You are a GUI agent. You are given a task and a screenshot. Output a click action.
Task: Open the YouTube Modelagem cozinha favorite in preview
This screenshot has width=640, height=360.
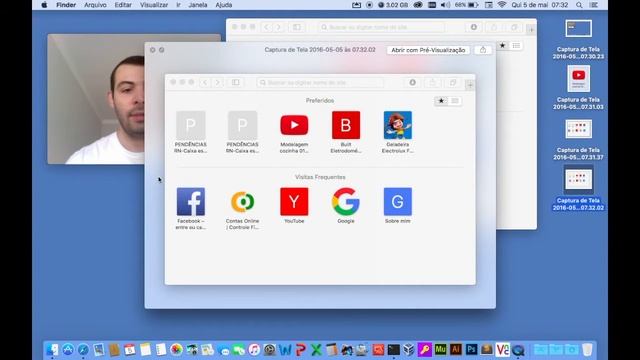(x=294, y=132)
